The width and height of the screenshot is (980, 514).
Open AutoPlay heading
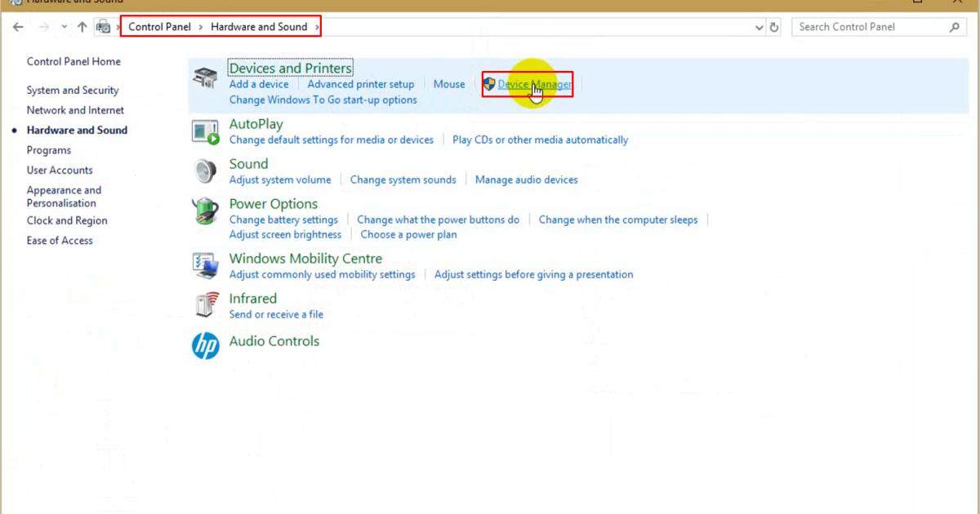tap(256, 124)
